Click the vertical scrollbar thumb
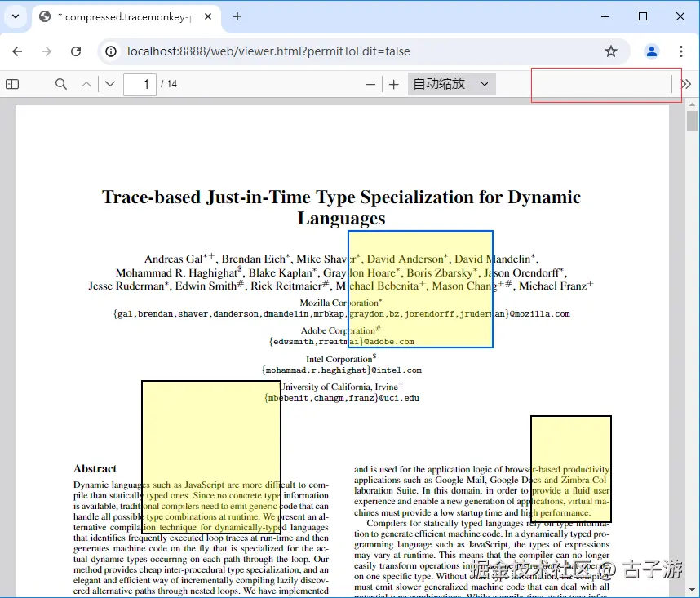Viewport: 700px width, 598px height. pos(692,121)
